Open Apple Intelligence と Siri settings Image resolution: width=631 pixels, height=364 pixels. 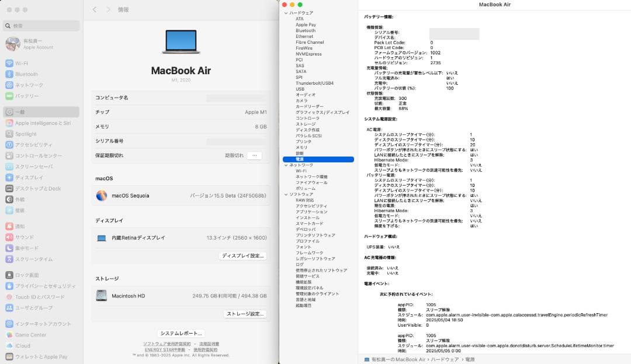click(41, 123)
